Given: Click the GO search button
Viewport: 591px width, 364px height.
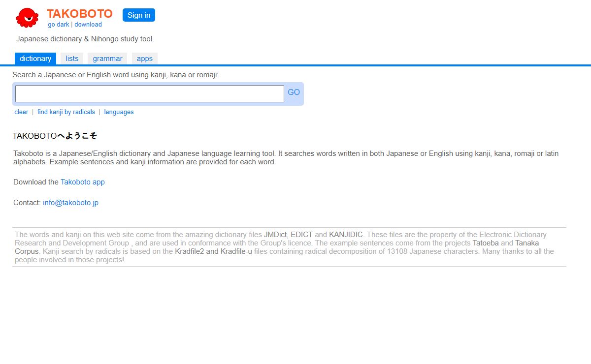Looking at the screenshot, I should point(294,92).
